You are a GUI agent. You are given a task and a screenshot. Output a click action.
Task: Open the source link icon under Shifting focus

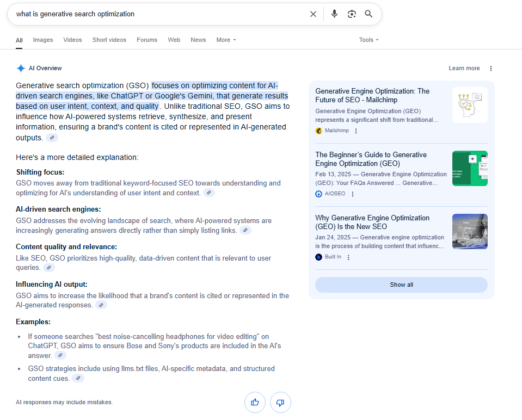click(x=208, y=193)
